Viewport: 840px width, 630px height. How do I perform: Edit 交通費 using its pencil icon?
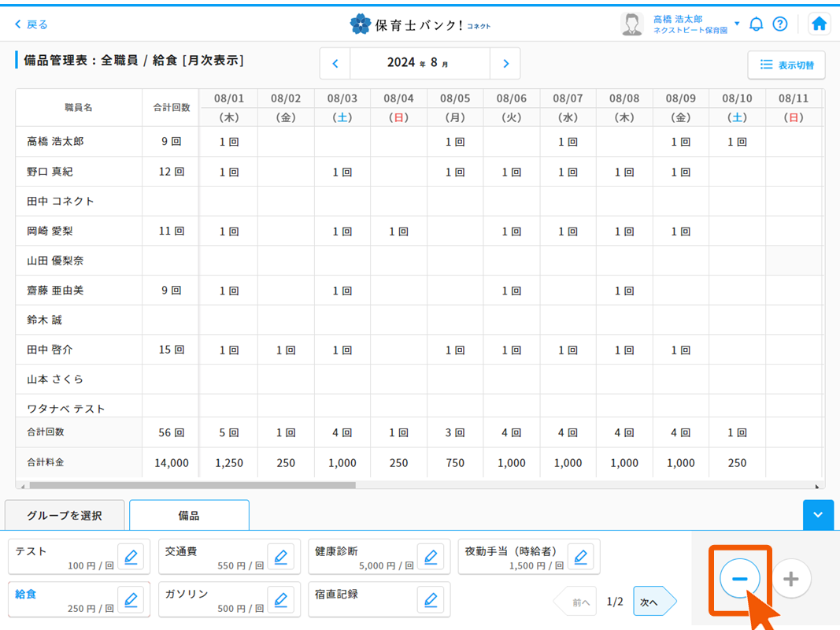point(281,557)
